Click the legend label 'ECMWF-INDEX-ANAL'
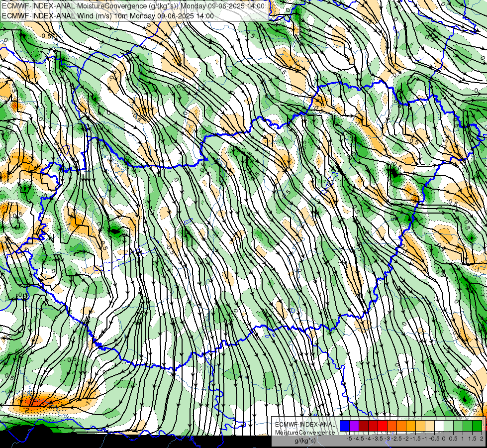 (305, 425)
